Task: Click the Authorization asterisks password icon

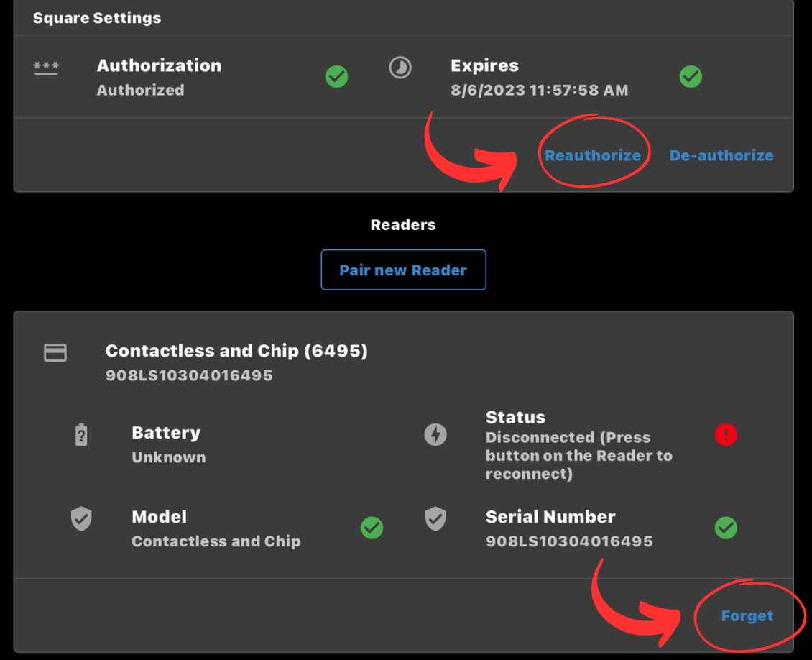Action: click(x=46, y=68)
